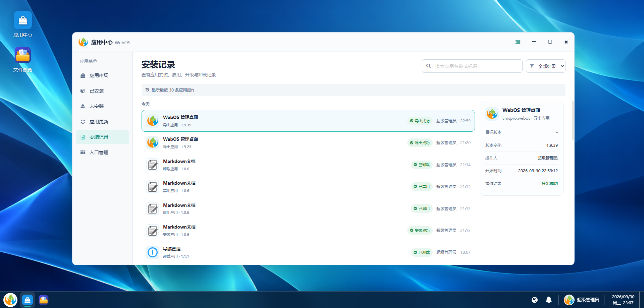
Task: Toggle the sidebar collapse icon in title bar
Action: 518,42
